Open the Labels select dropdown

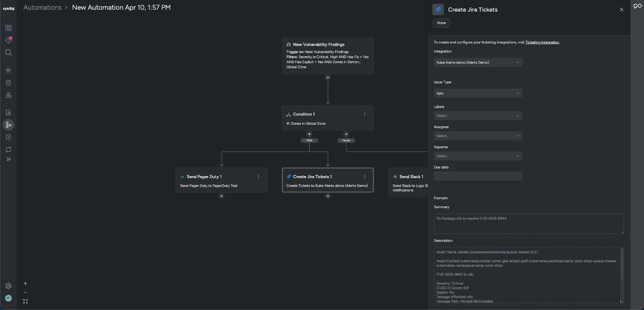click(478, 116)
